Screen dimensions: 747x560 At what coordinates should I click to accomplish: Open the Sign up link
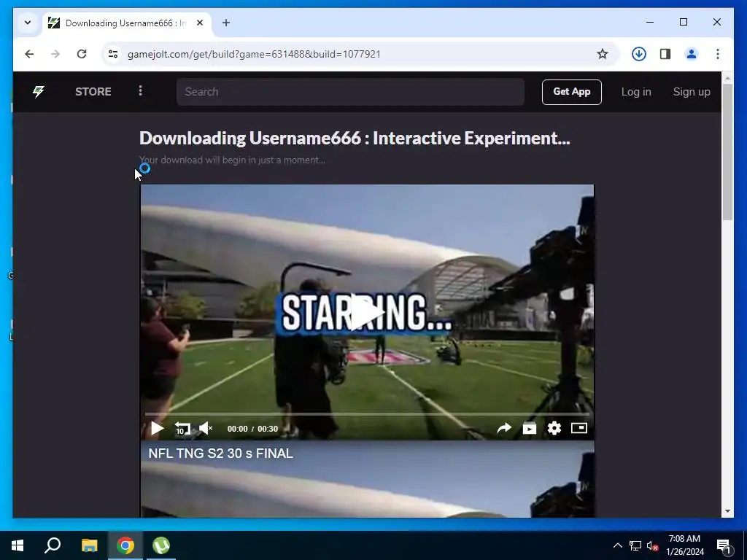click(x=692, y=92)
